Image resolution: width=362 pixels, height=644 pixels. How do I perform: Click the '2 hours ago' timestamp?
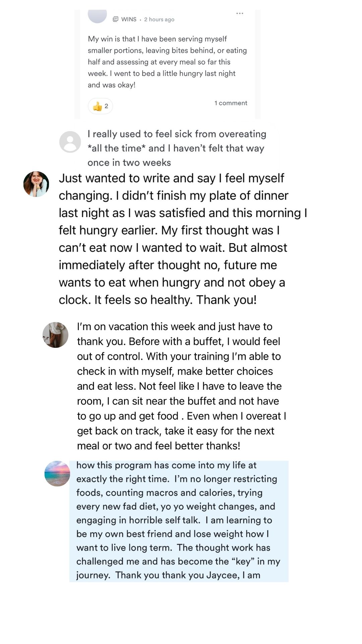(159, 19)
